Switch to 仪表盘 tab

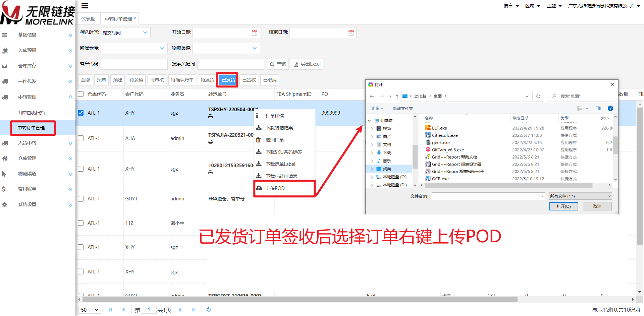tap(88, 19)
